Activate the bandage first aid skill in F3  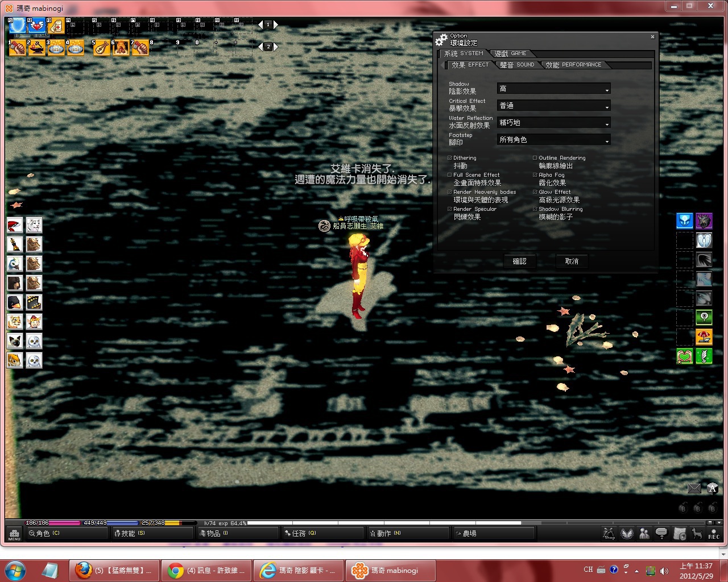56,26
